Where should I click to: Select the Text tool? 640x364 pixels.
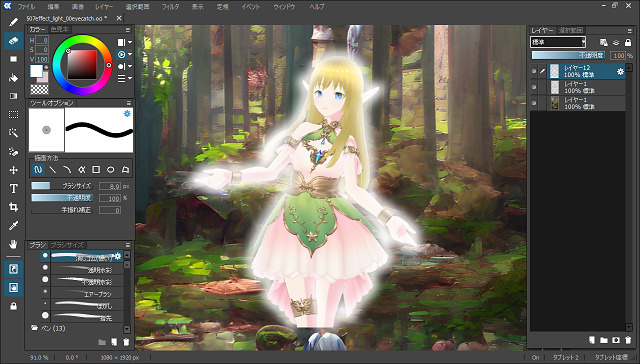coord(13,189)
